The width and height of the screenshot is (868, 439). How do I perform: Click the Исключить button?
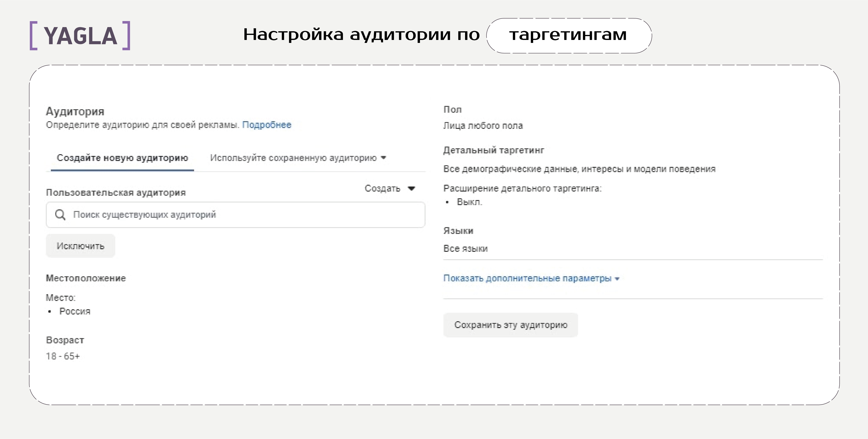81,246
